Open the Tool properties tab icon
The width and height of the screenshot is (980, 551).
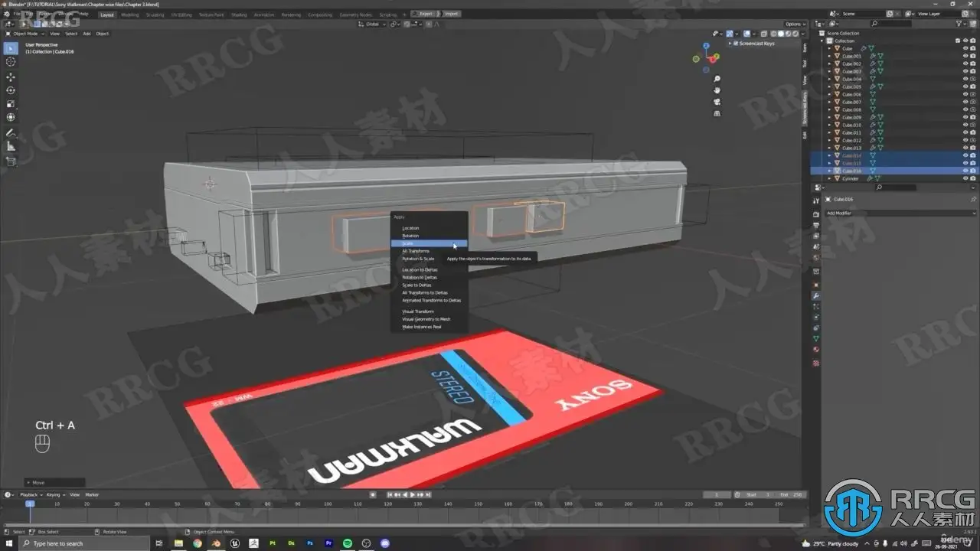816,200
